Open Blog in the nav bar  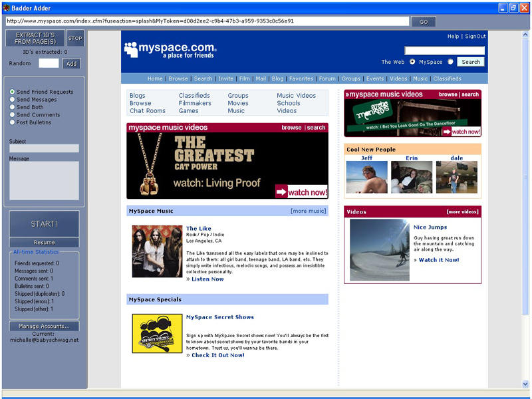point(277,78)
